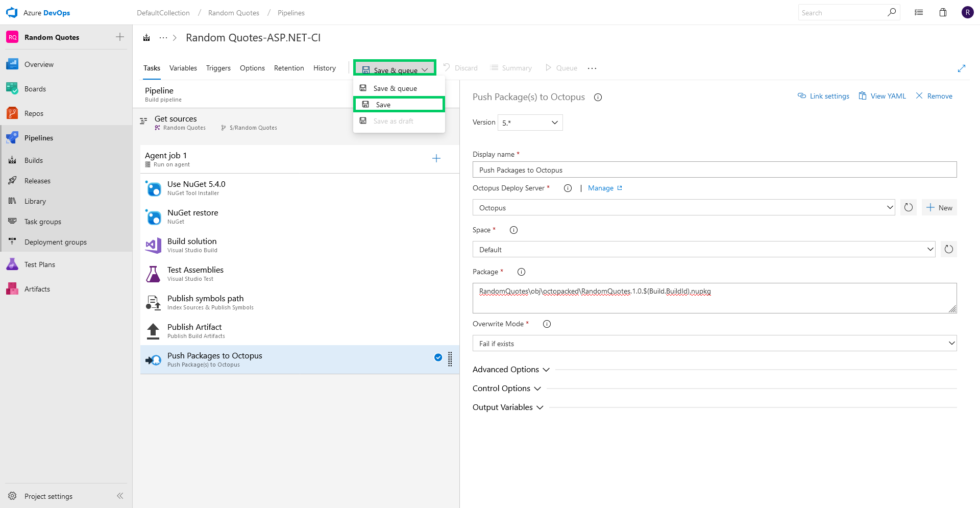This screenshot has height=508, width=980.
Task: Open the marketplace shopping bag icon
Action: (943, 13)
